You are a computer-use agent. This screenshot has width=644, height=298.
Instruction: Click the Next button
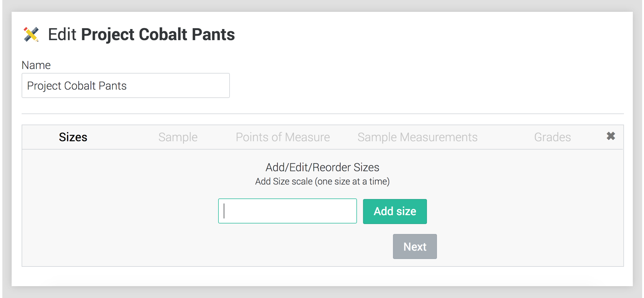point(415,246)
